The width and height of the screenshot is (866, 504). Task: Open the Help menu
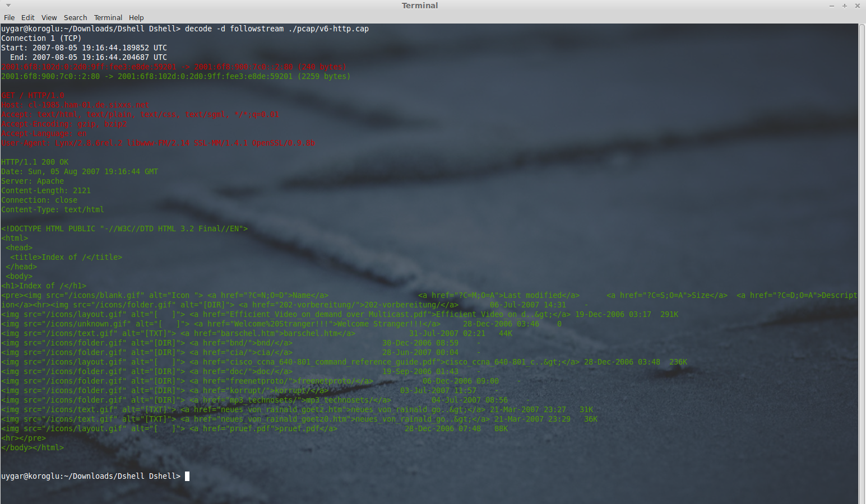click(136, 17)
